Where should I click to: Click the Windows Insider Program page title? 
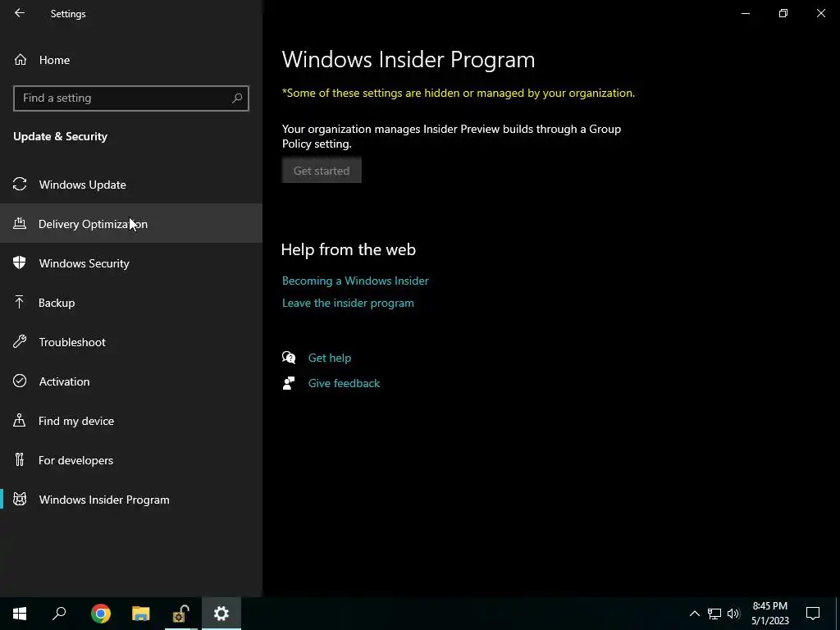click(x=409, y=59)
